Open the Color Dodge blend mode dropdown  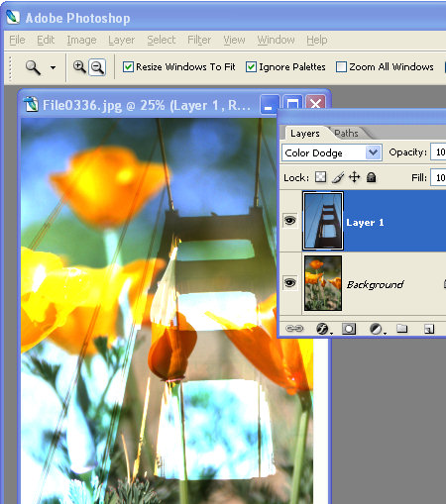tap(332, 152)
